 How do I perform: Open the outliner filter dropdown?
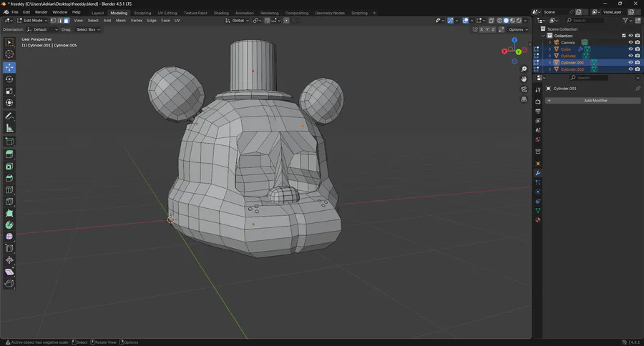coord(627,21)
